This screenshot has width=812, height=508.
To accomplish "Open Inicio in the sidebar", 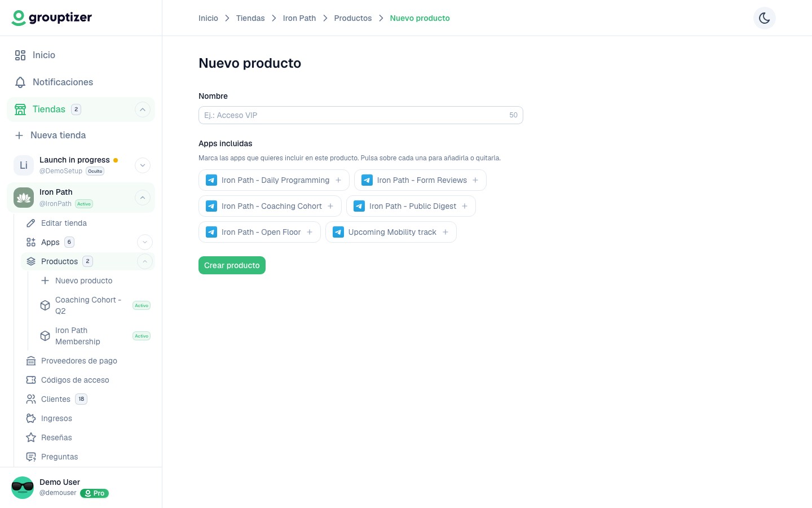I will [81, 55].
